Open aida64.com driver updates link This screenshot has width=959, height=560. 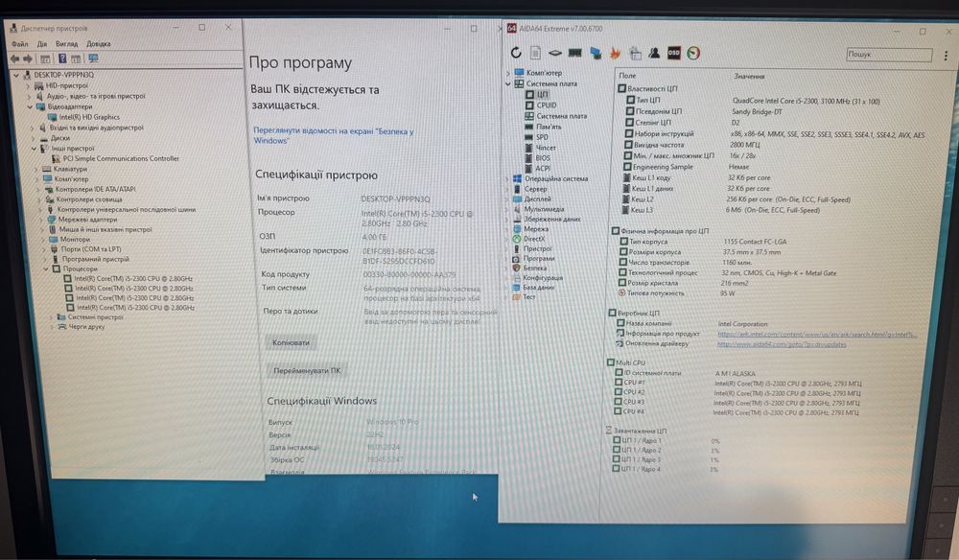(x=782, y=344)
